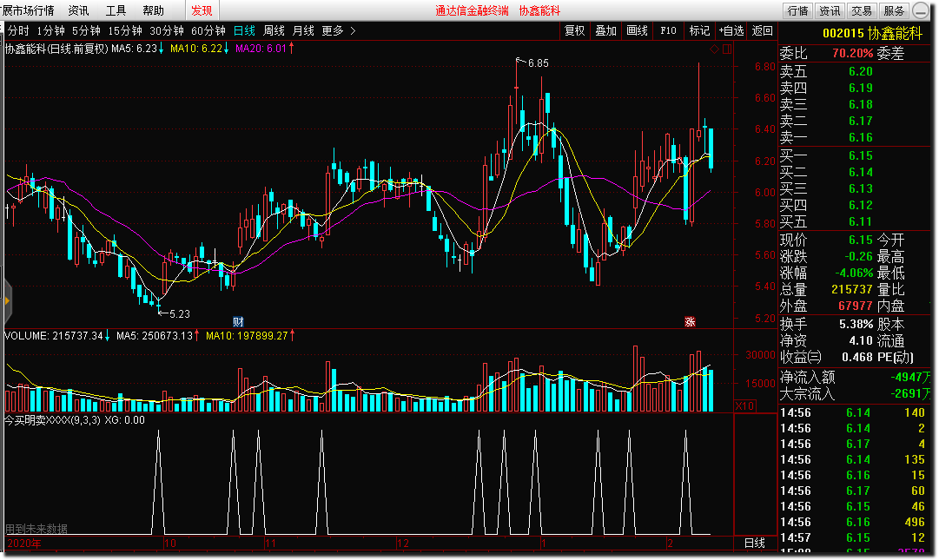Select the 30分钟 chart period
This screenshot has height=560, width=939.
[x=167, y=30]
